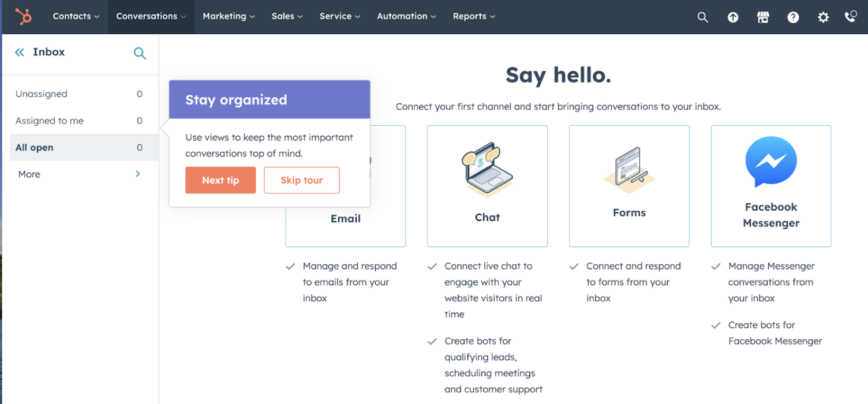Collapse the Inbox sidebar with the double chevron
This screenshot has width=868, height=404.
coord(19,52)
